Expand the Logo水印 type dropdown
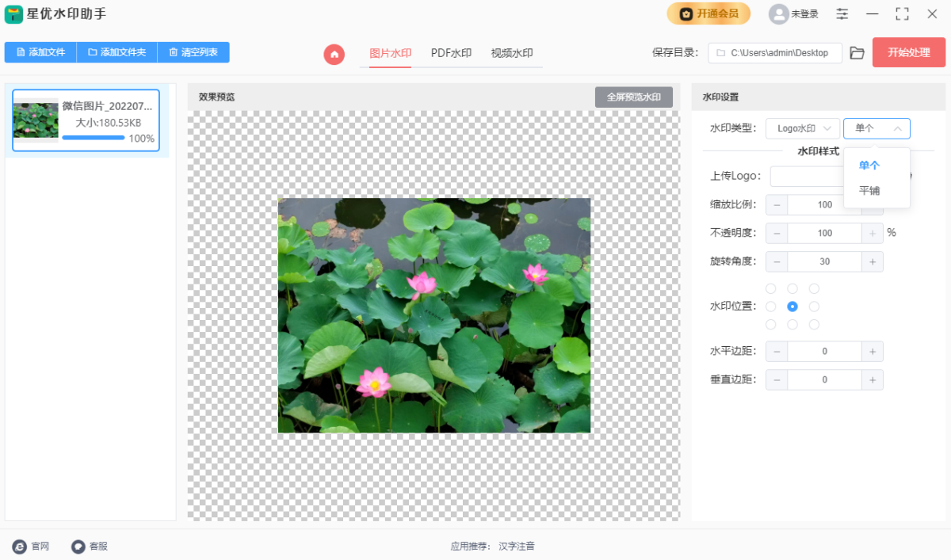The width and height of the screenshot is (951, 560). point(802,128)
